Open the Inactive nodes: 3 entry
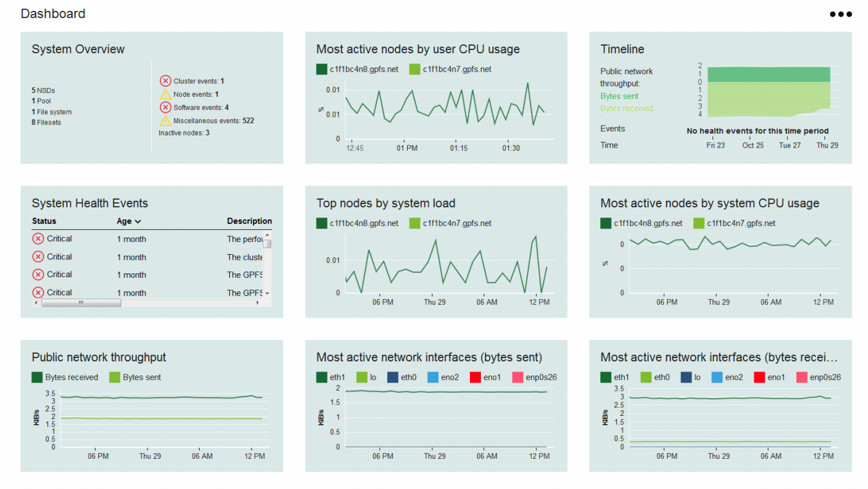The height and width of the screenshot is (489, 868). 184,133
